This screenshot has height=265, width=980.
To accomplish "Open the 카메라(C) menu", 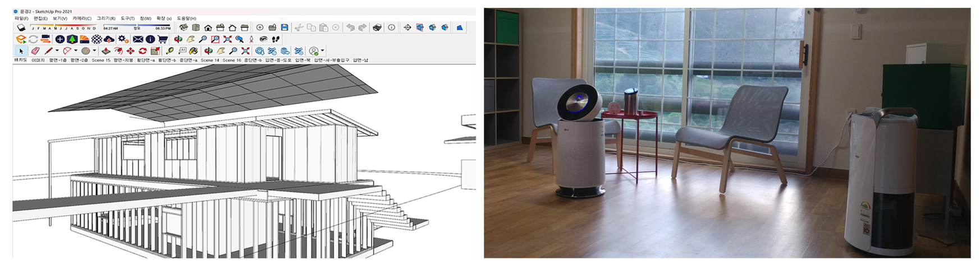I will tap(82, 18).
